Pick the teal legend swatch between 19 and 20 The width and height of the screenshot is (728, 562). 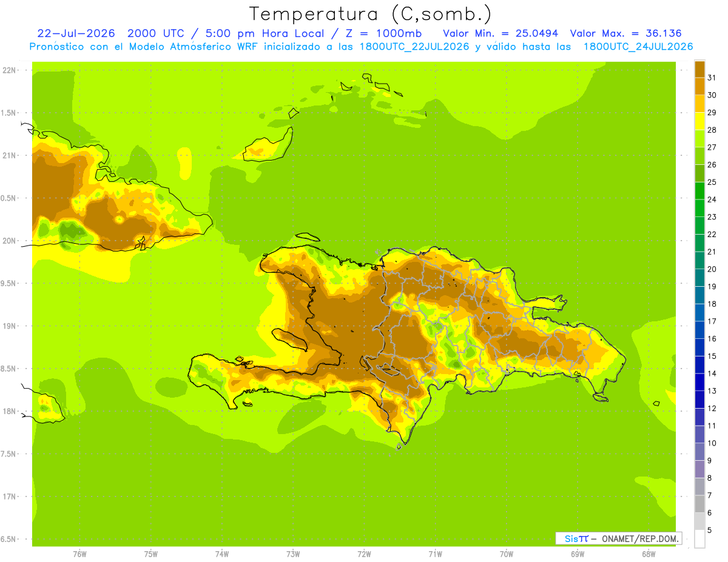click(699, 278)
